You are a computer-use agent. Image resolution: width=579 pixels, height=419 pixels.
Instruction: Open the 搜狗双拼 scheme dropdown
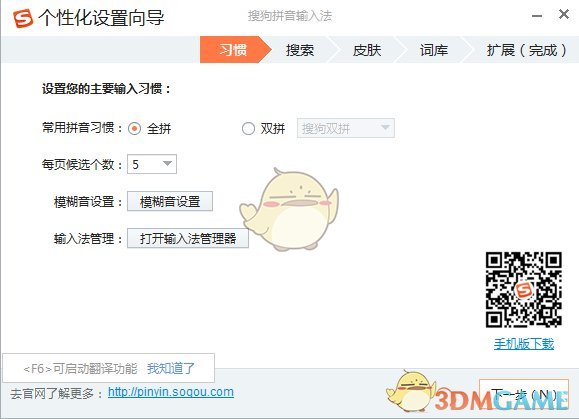pyautogui.click(x=346, y=128)
